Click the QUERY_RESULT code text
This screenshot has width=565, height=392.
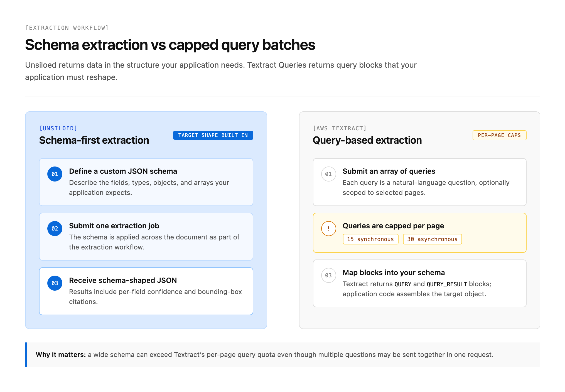pos(447,284)
